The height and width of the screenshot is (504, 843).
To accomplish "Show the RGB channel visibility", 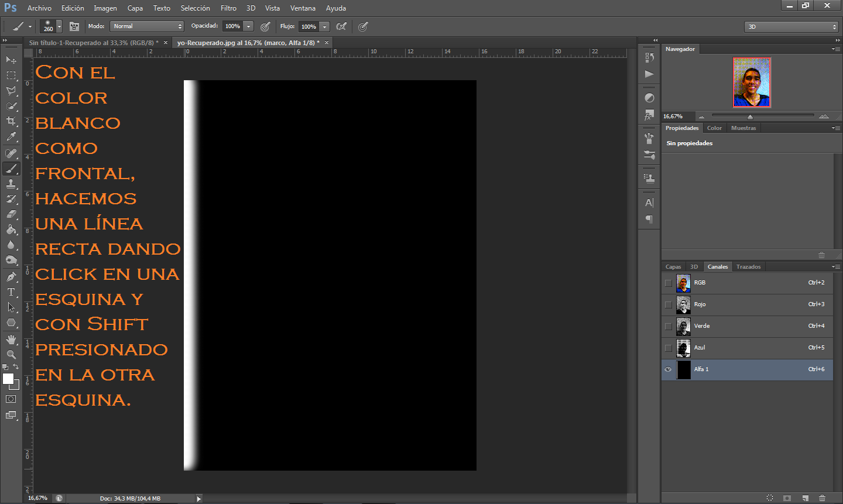I will pos(668,283).
